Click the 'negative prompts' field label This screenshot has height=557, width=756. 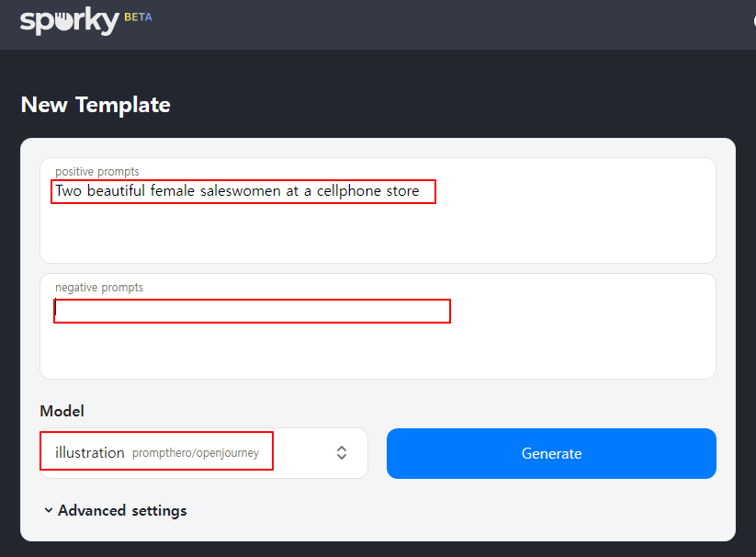click(x=99, y=288)
